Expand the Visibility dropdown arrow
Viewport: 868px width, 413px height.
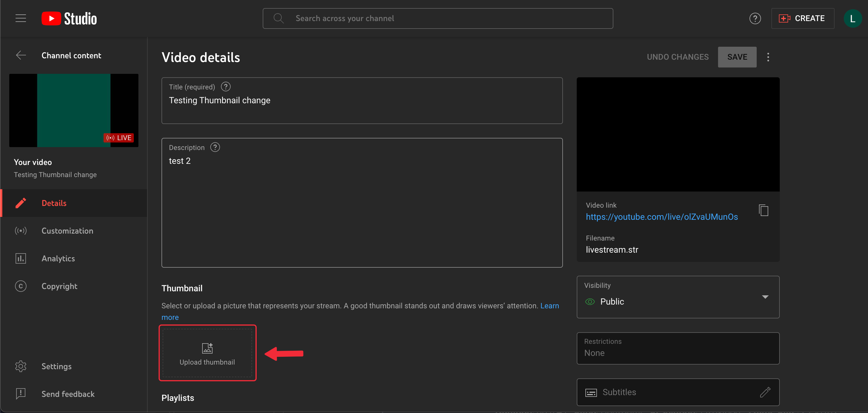(x=765, y=297)
